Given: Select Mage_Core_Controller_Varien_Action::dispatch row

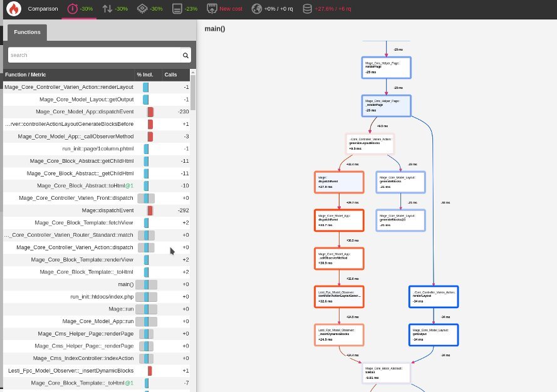Looking at the screenshot, I should point(96,247).
